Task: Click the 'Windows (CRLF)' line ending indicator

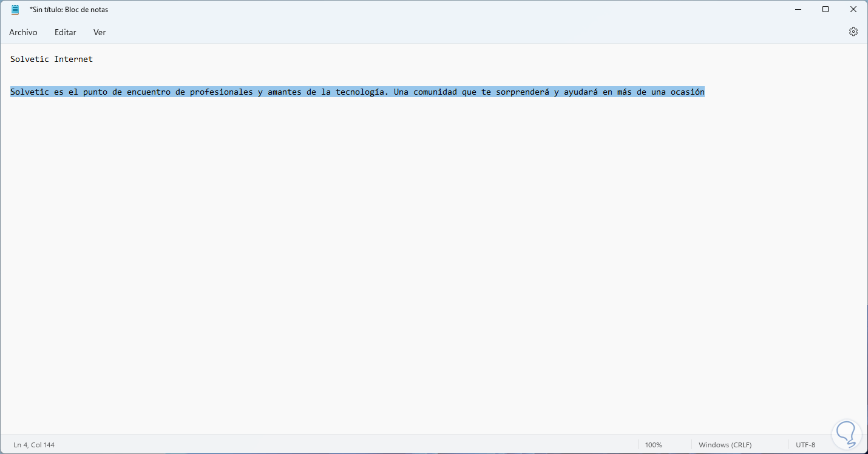Action: pyautogui.click(x=727, y=445)
